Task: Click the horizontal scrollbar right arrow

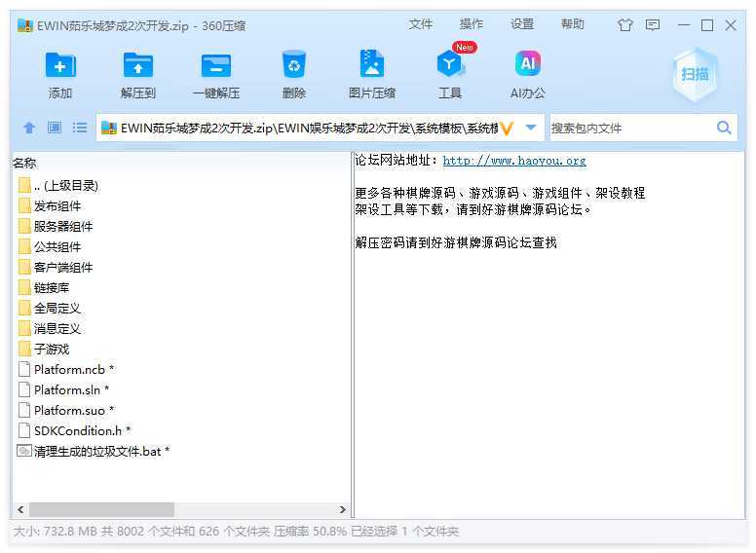Action: [343, 509]
